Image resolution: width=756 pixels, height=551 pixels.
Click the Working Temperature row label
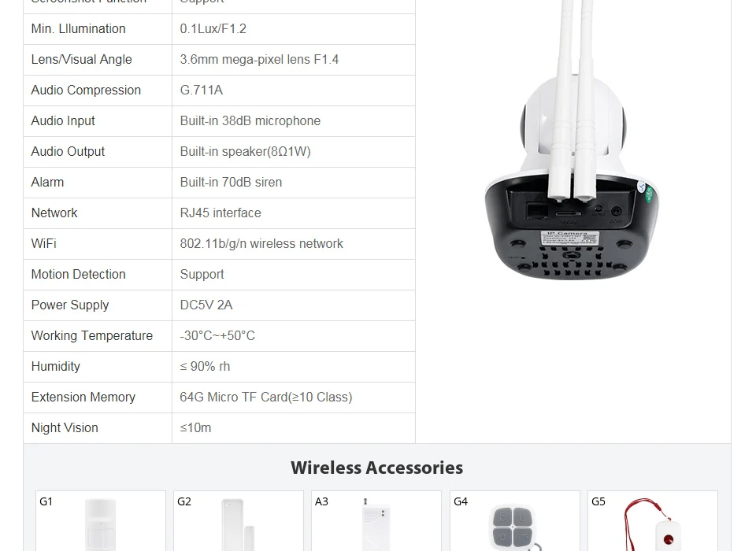point(92,335)
